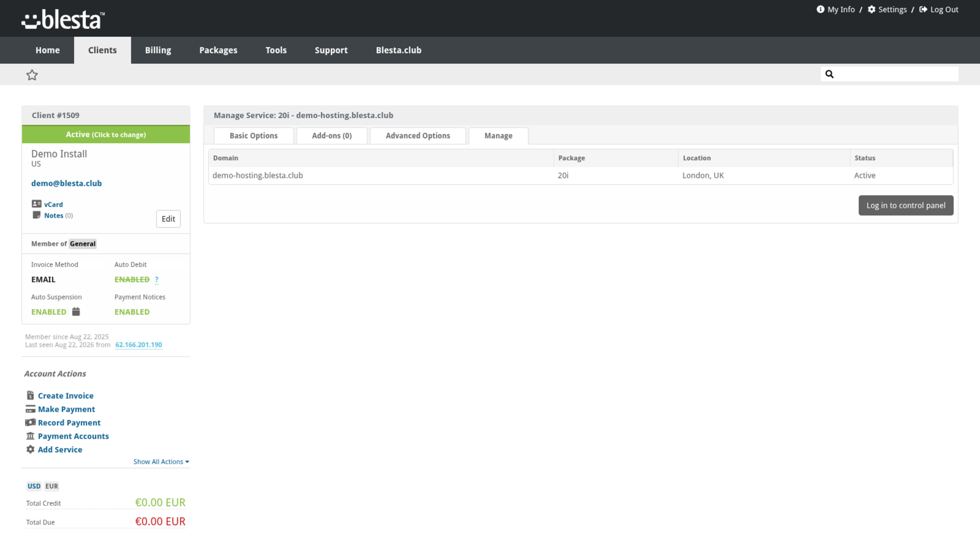
Task: Open the vCard link
Action: tap(53, 204)
